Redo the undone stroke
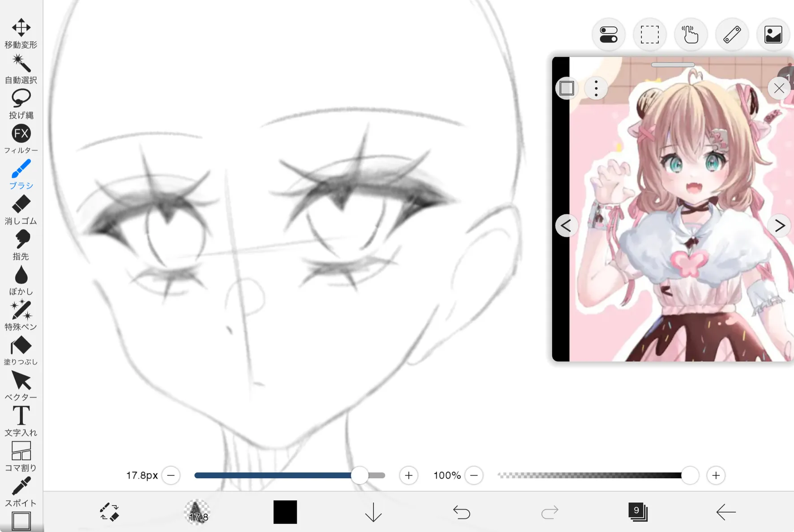Viewport: 794px width, 532px height. [x=549, y=512]
